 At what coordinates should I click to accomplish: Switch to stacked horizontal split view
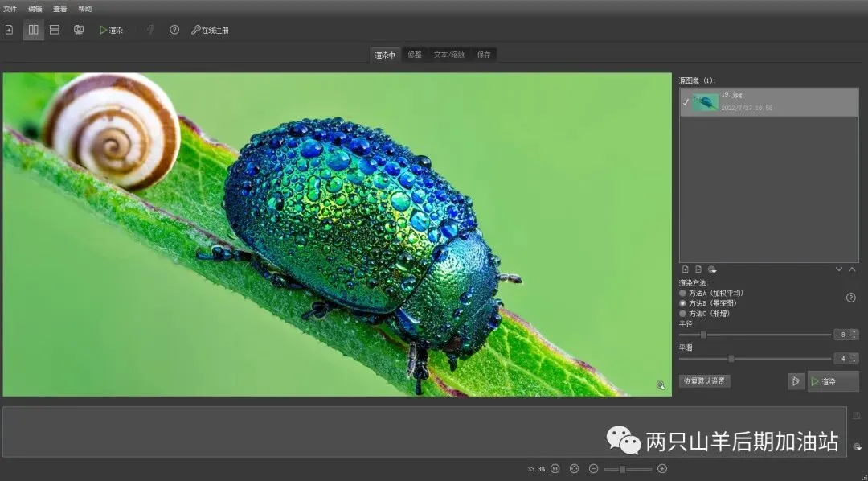(x=55, y=30)
